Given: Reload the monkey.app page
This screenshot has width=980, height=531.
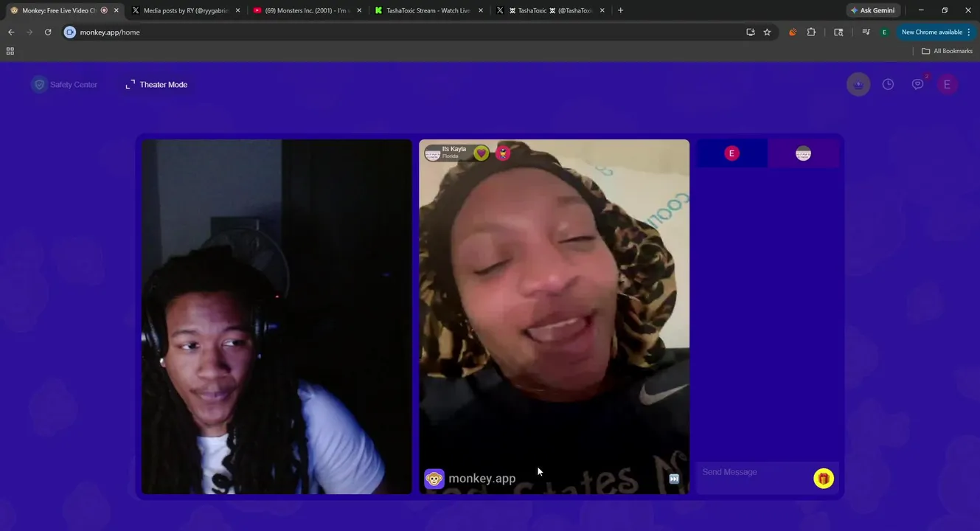Looking at the screenshot, I should click(48, 32).
